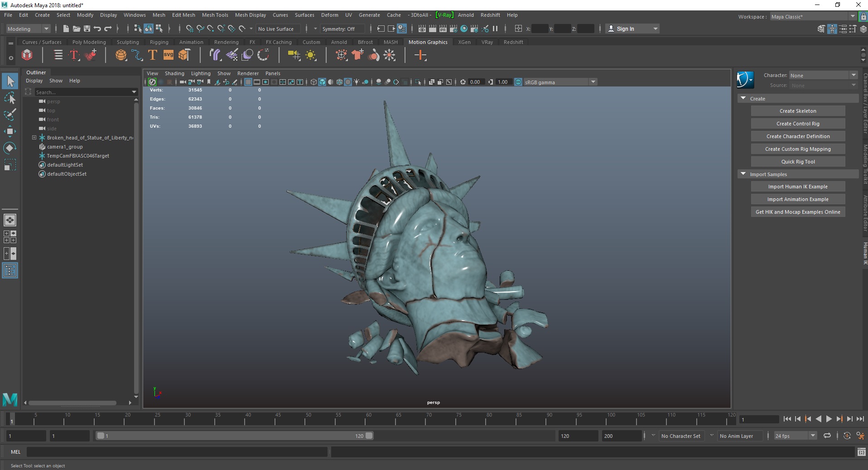
Task: Click the polygon sphere shelf icon
Action: click(121, 55)
